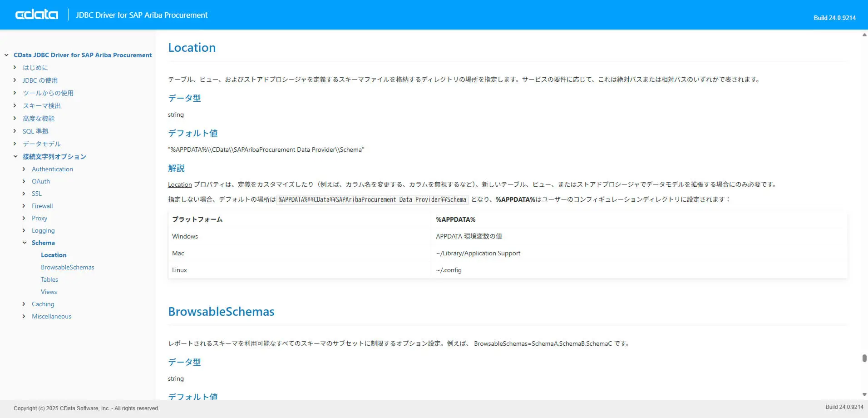
Task: Expand the OAuth chevron
Action: click(24, 181)
